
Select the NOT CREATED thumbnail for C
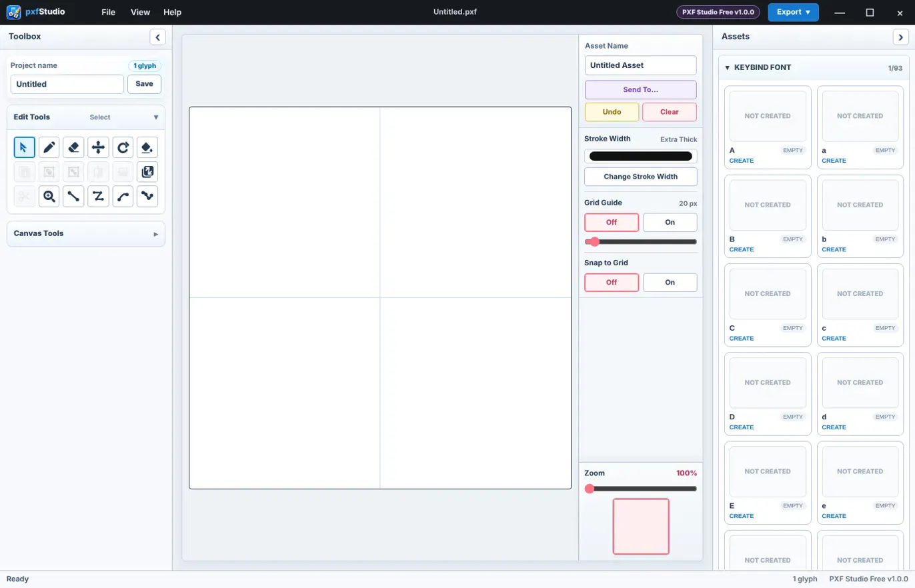point(767,294)
